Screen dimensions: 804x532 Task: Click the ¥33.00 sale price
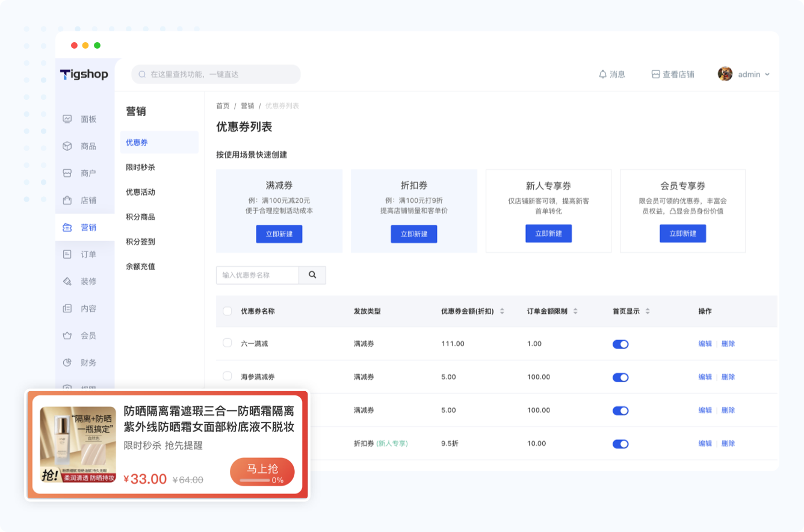(145, 479)
